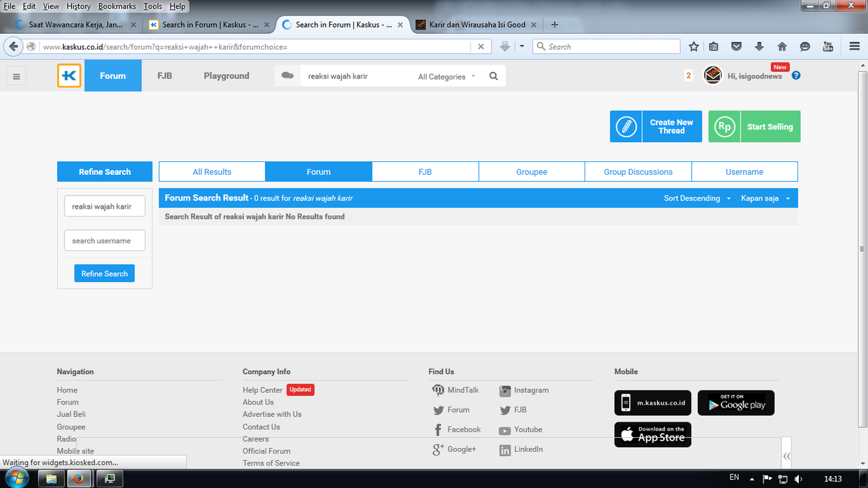The height and width of the screenshot is (488, 868).
Task: Switch to the Saat Wawancara Kerja browser tab
Action: 75,24
